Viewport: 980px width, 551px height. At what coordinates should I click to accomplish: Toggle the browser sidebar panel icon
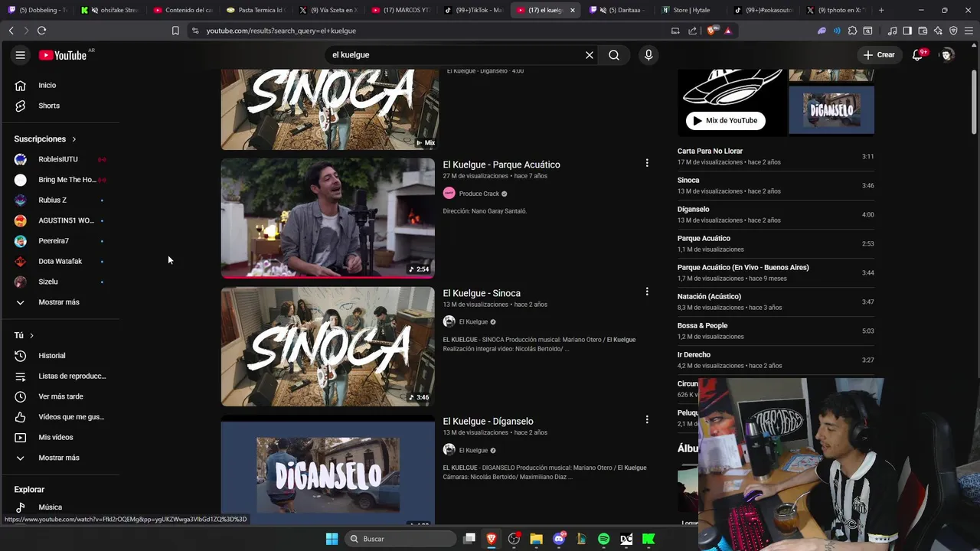[x=907, y=31]
